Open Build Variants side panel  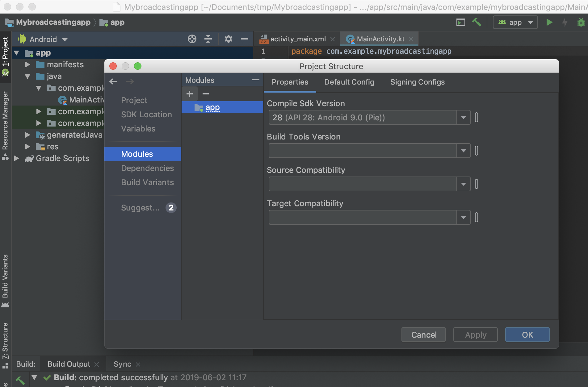point(5,281)
